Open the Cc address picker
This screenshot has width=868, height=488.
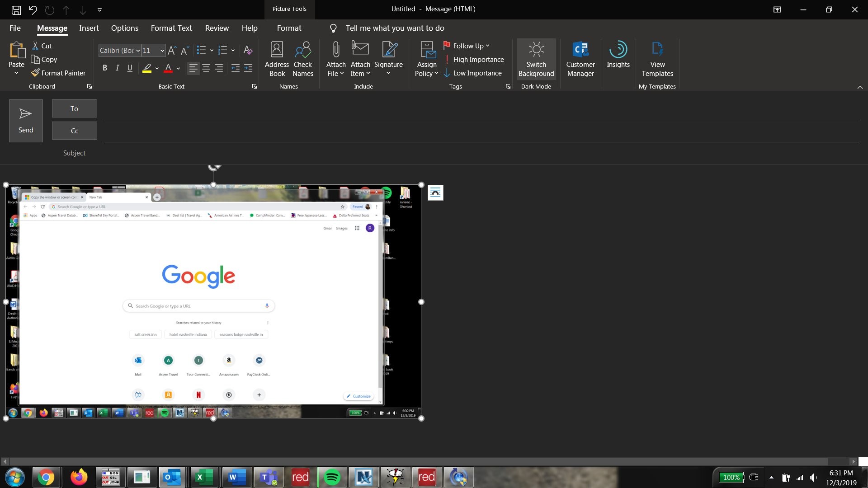(74, 131)
